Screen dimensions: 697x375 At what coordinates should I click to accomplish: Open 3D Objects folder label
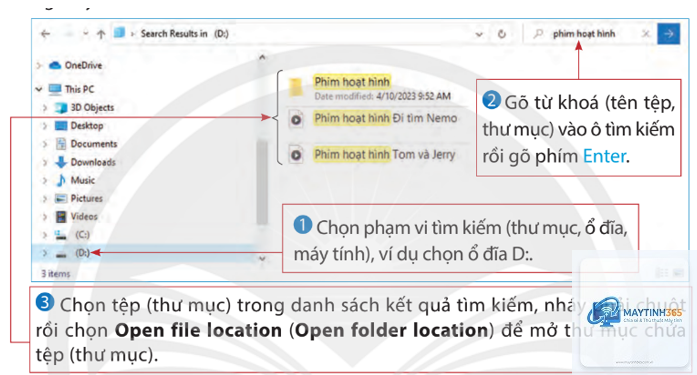pos(92,108)
